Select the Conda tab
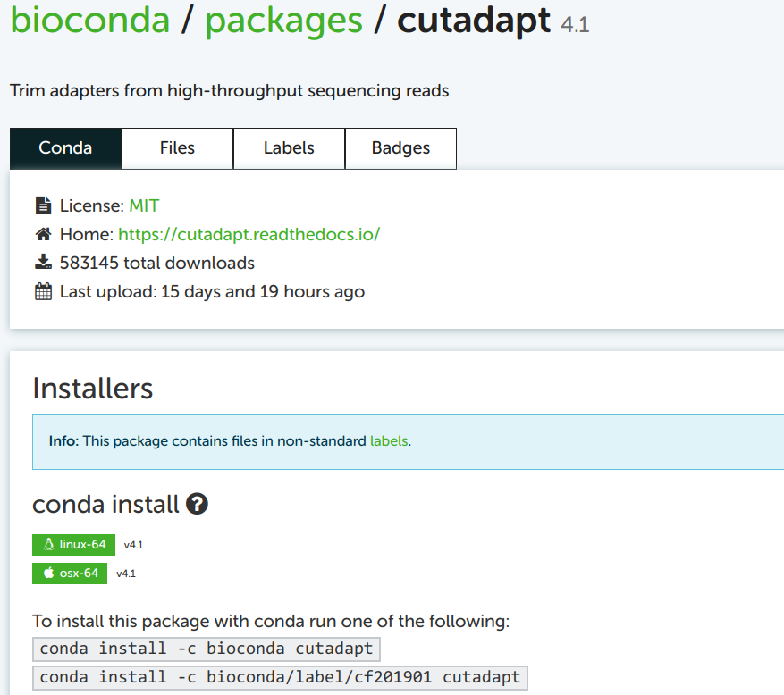This screenshot has width=784, height=695. pos(66,148)
